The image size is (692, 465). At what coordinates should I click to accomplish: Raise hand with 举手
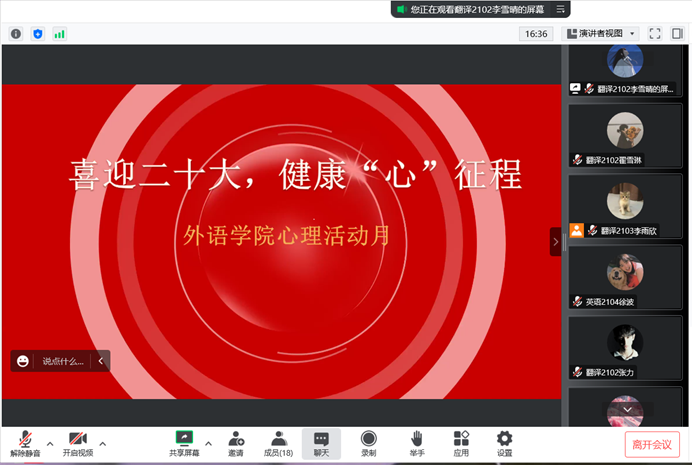(417, 443)
